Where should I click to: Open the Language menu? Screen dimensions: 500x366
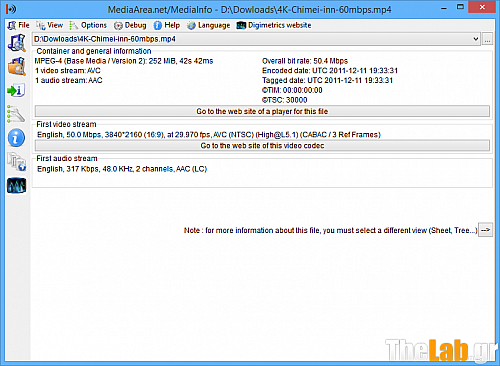pos(208,25)
